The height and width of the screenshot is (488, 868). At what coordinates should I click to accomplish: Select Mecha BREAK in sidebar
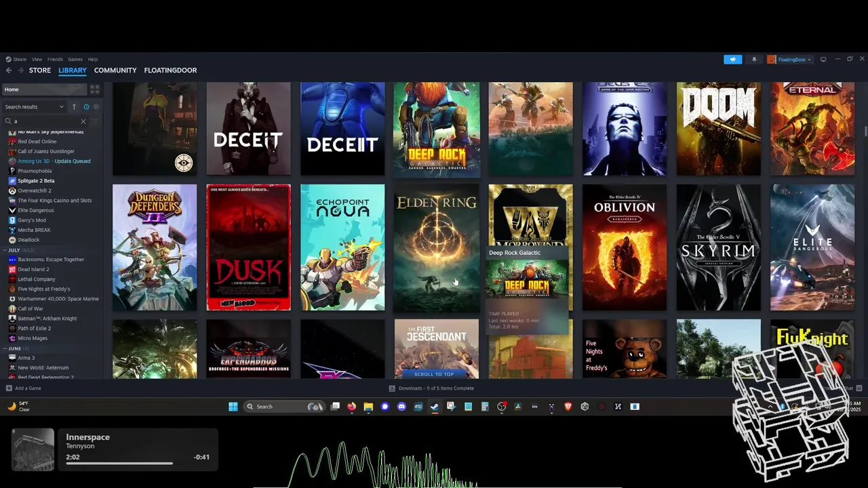[34, 230]
